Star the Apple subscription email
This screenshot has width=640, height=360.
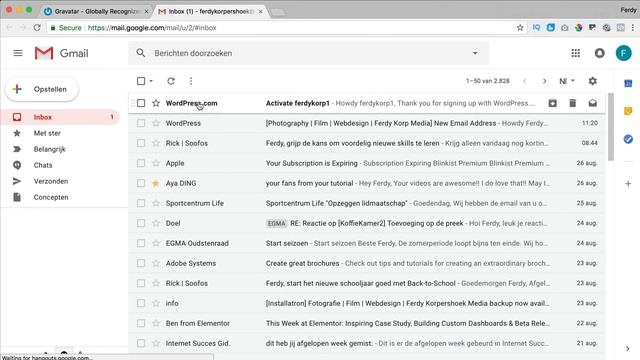point(156,163)
